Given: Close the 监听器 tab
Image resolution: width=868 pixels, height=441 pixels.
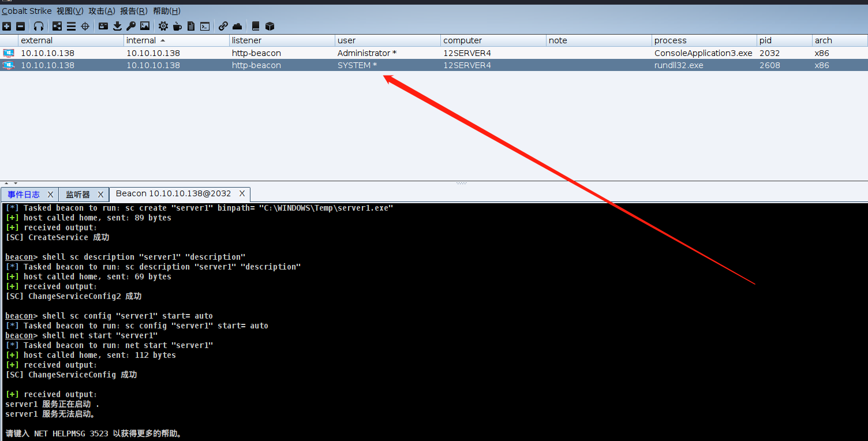Looking at the screenshot, I should [x=100, y=195].
